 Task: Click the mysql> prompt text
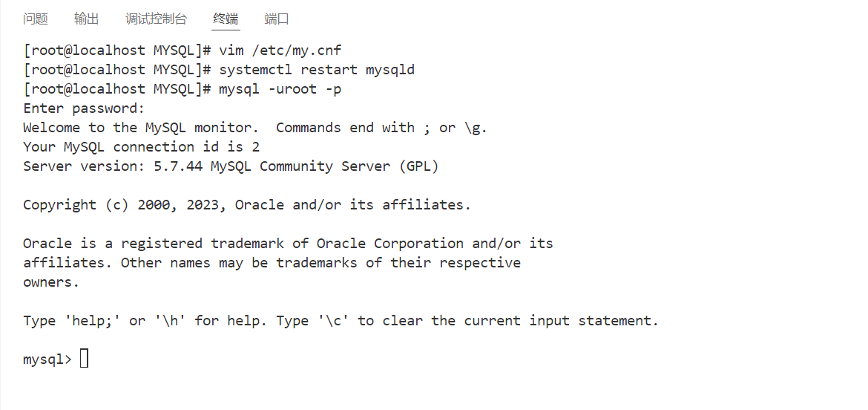tap(47, 359)
